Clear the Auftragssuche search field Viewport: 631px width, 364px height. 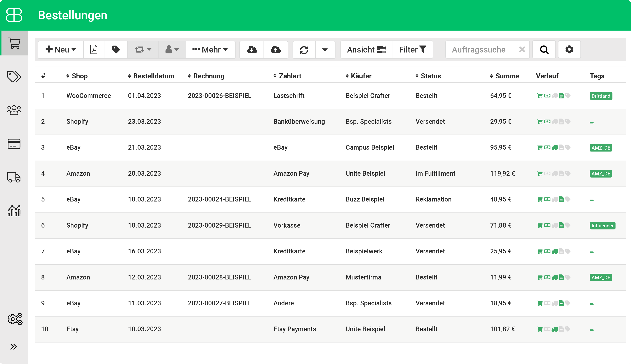pos(522,49)
